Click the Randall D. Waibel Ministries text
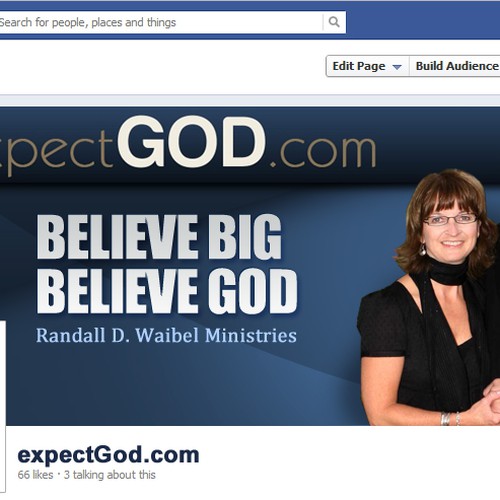Viewport: 500px width, 500px height. tap(166, 335)
